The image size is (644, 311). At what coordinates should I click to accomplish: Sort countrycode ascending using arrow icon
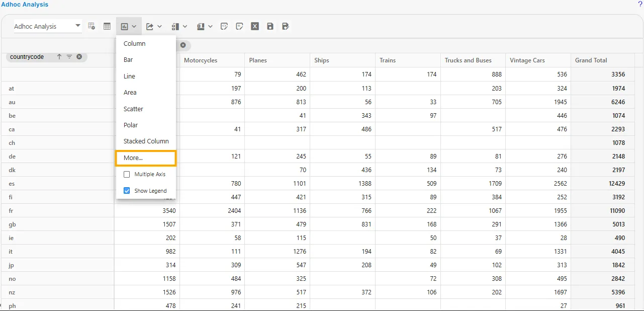click(59, 57)
